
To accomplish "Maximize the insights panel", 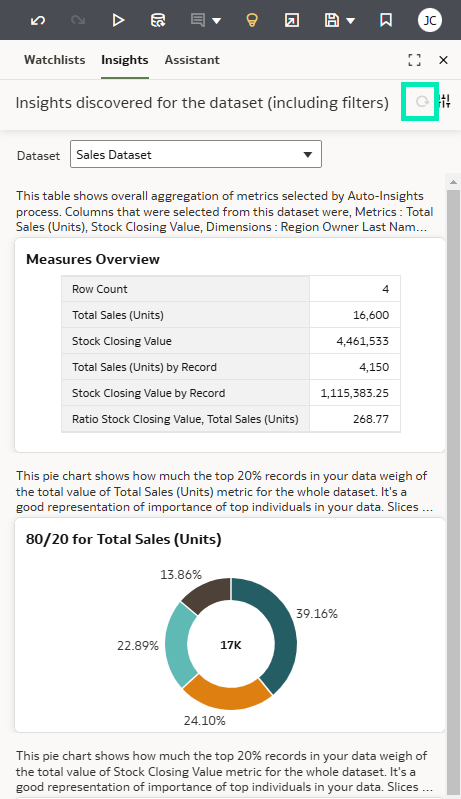I will (415, 60).
